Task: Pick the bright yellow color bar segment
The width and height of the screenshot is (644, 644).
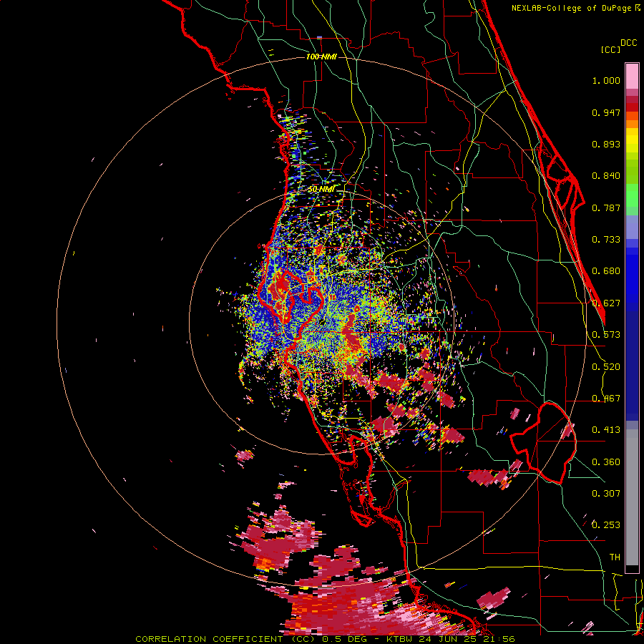Action: [x=632, y=140]
